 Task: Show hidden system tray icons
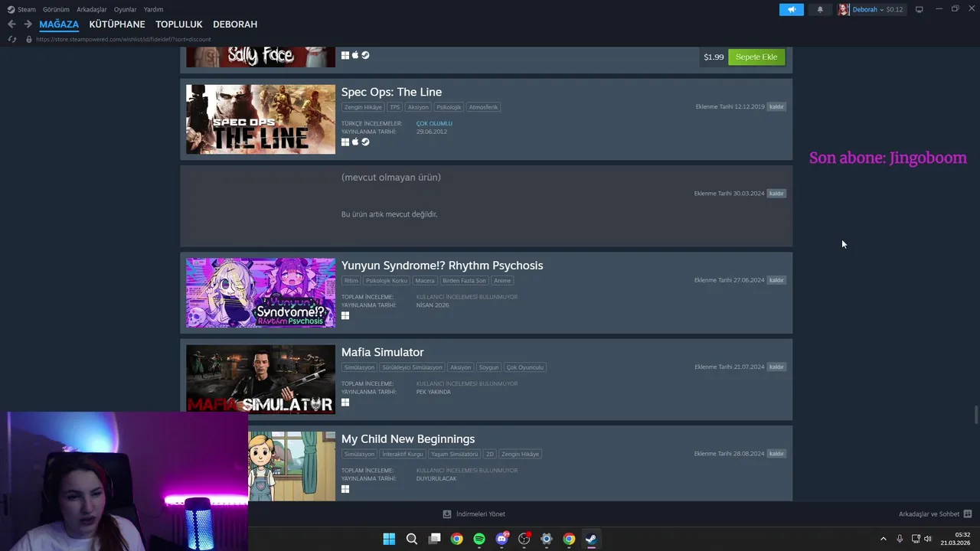[x=883, y=539]
